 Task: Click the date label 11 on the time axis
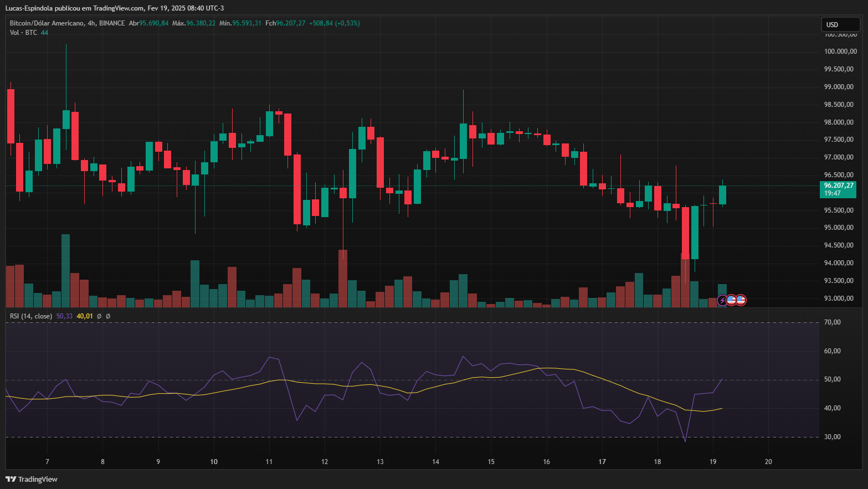click(x=269, y=462)
